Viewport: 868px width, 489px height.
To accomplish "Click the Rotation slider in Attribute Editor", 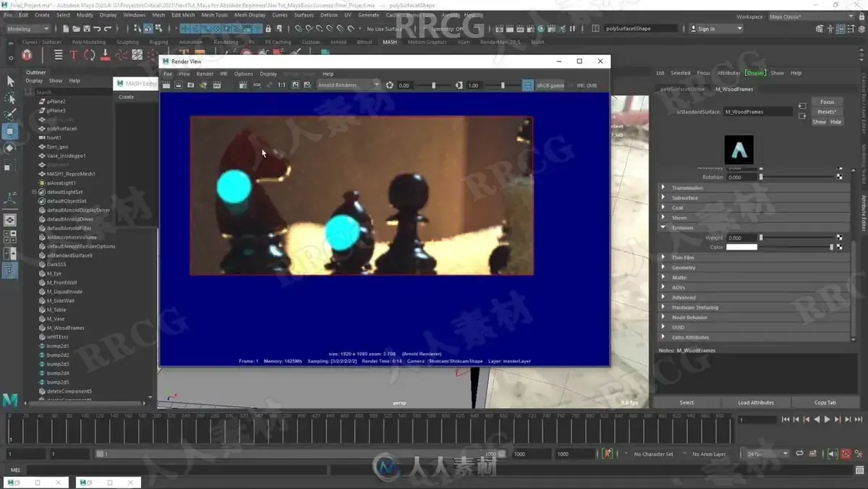I will [x=796, y=177].
